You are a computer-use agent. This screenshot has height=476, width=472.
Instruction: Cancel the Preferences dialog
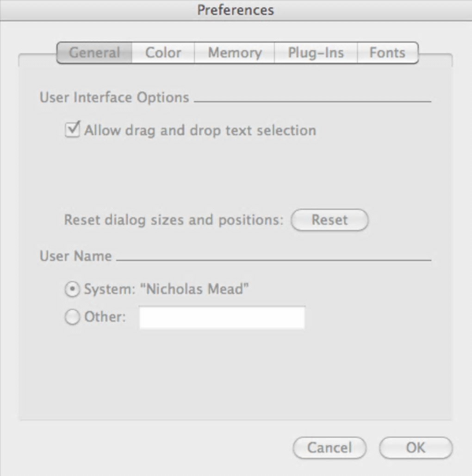(x=329, y=448)
